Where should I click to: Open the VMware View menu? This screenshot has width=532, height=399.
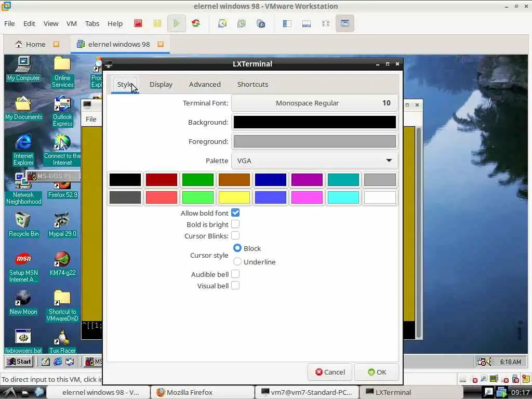pos(50,23)
